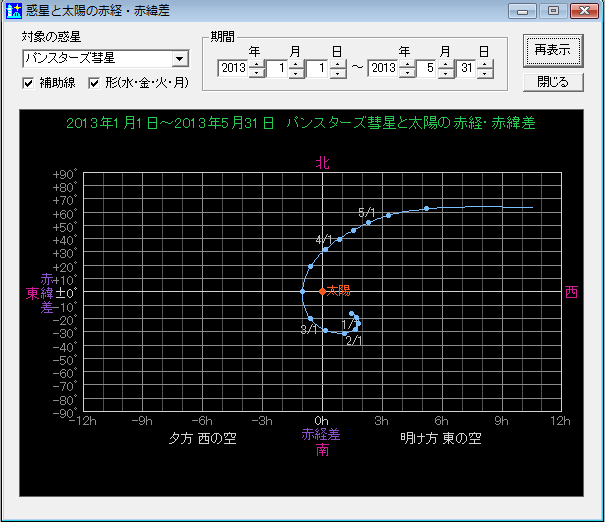This screenshot has height=522, width=605.
Task: Increase the end day with up arrow
Action: pos(485,64)
